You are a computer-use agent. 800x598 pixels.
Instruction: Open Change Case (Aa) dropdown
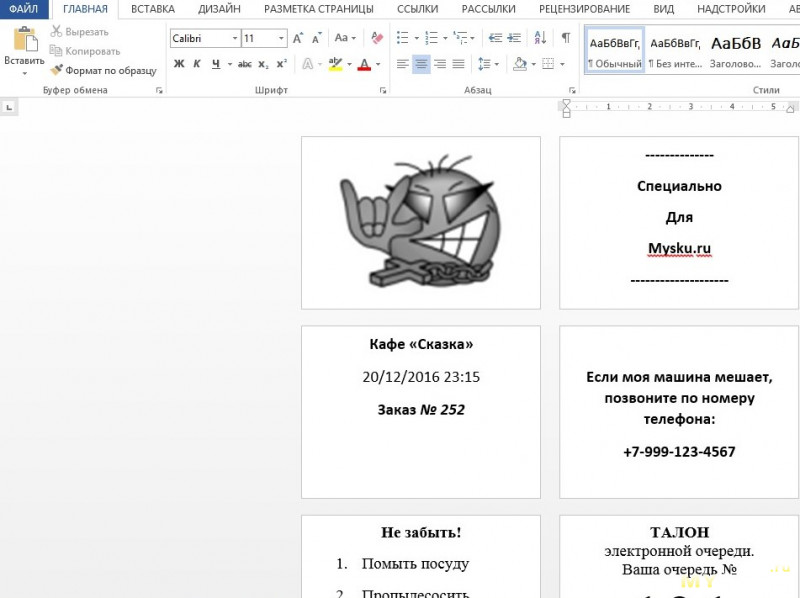click(x=345, y=38)
